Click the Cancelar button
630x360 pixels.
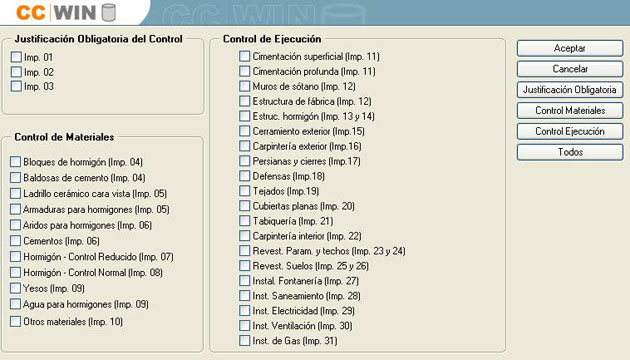[x=570, y=69]
